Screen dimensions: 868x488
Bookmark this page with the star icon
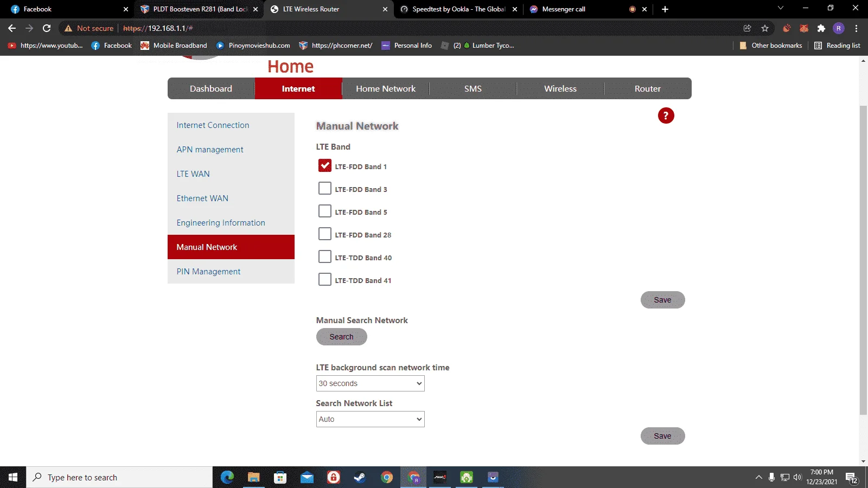[765, 28]
